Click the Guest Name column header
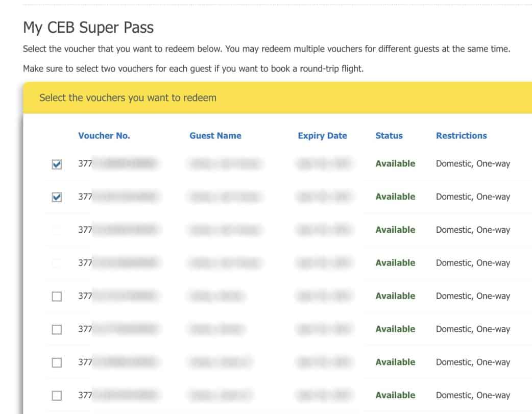Screen dimensions: 532x414 tap(215, 136)
